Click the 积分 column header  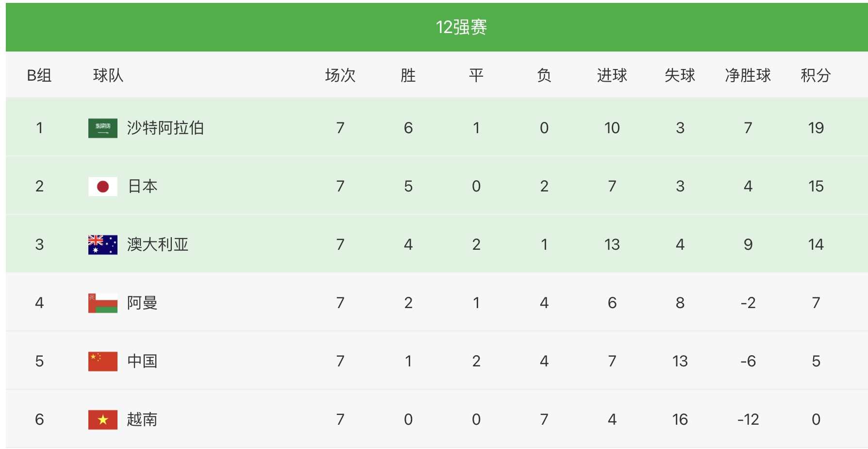(x=816, y=76)
